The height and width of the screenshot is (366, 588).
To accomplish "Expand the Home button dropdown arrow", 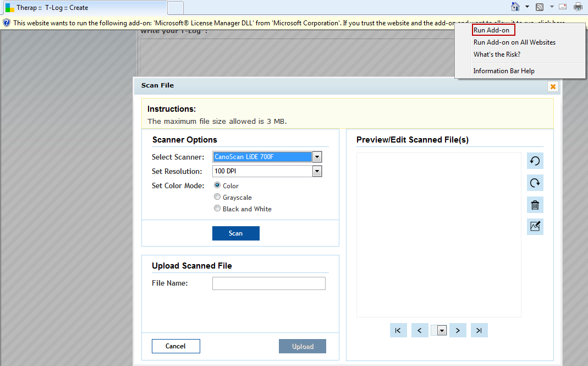I will [x=527, y=7].
